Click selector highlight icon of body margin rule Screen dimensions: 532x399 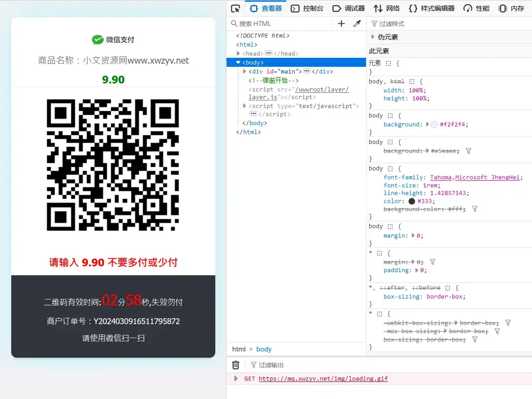390,226
